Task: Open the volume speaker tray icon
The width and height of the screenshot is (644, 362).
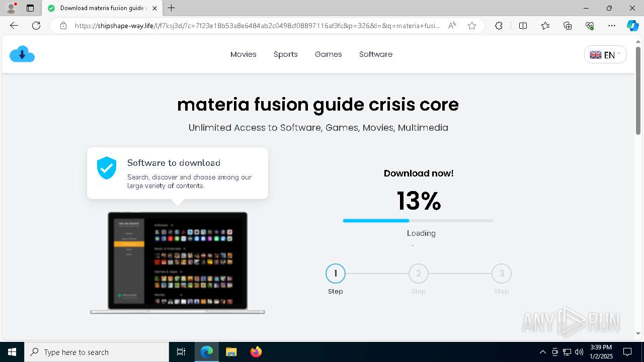Action: (579, 352)
